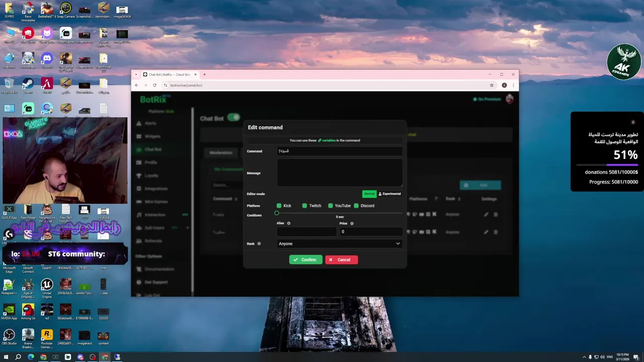Focus the Alias input field
Image resolution: width=644 pixels, height=362 pixels.
coord(306,232)
